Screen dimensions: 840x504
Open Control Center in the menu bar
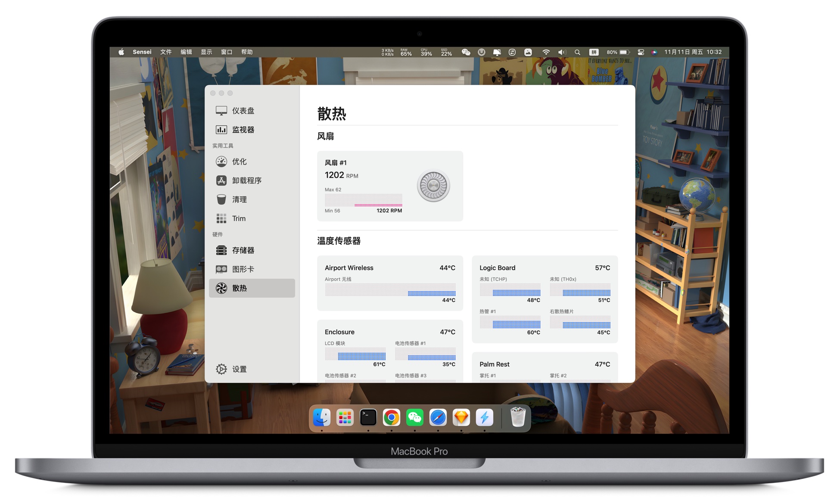click(x=641, y=52)
